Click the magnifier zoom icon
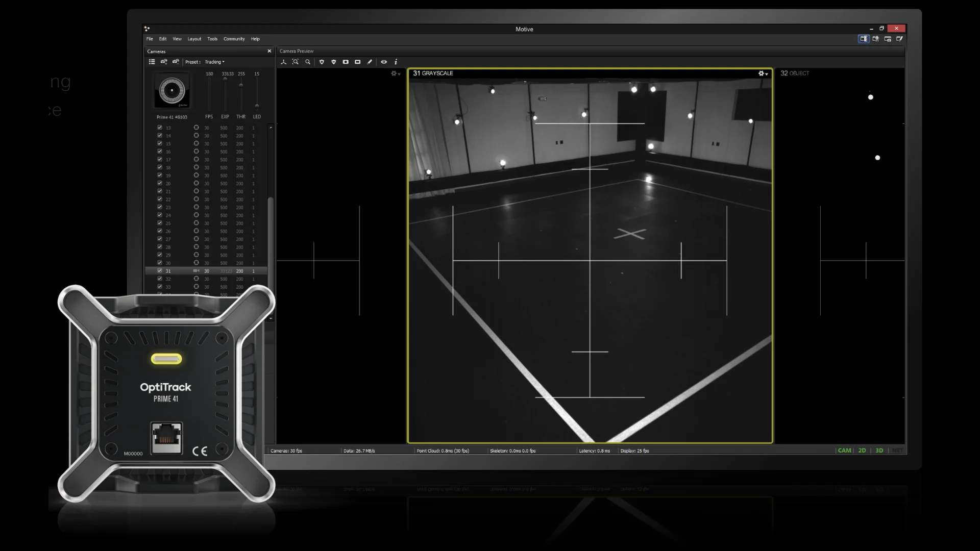This screenshot has height=551, width=980. point(308,62)
